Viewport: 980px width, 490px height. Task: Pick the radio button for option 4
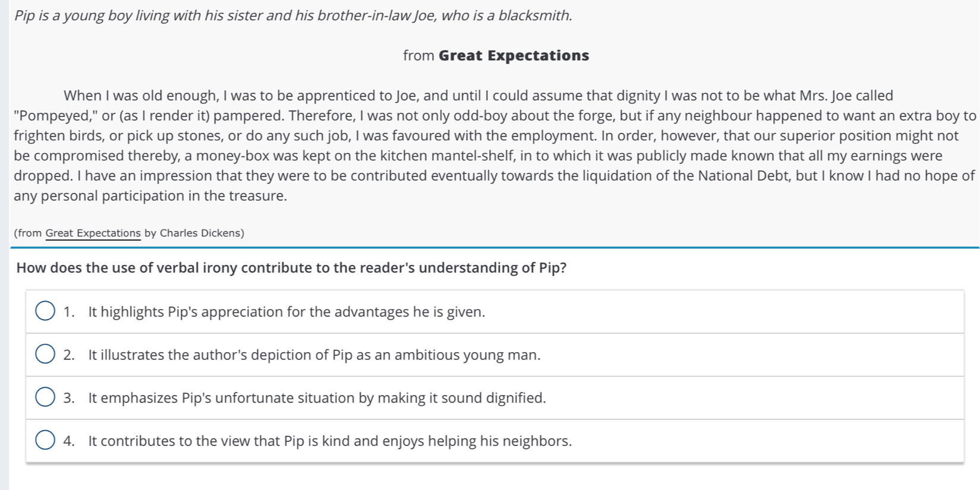[x=45, y=441]
